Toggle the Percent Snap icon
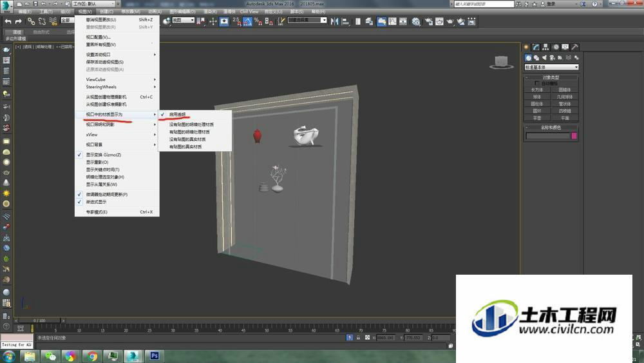The image size is (644, 363). click(x=258, y=21)
